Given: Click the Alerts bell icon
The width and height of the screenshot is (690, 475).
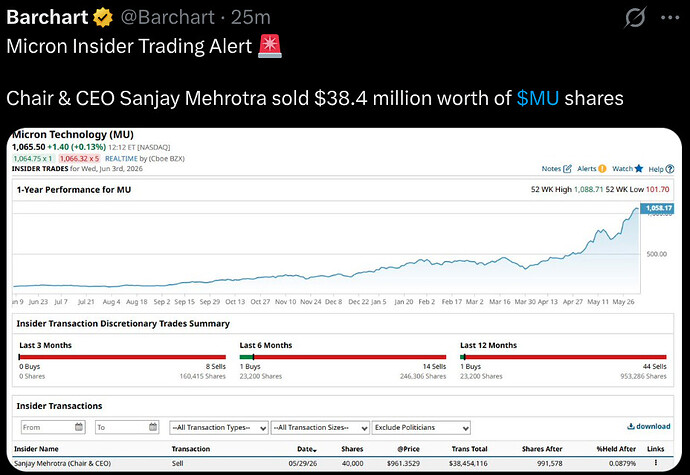Looking at the screenshot, I should click(602, 169).
